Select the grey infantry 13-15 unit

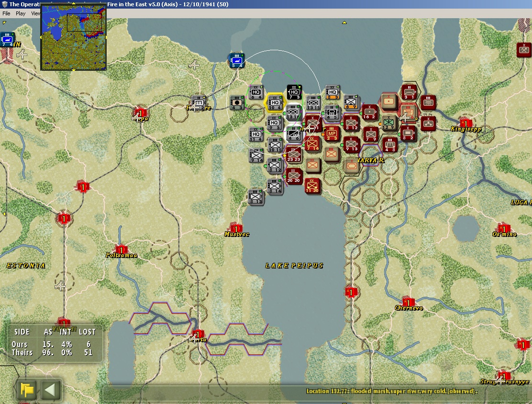313,103
